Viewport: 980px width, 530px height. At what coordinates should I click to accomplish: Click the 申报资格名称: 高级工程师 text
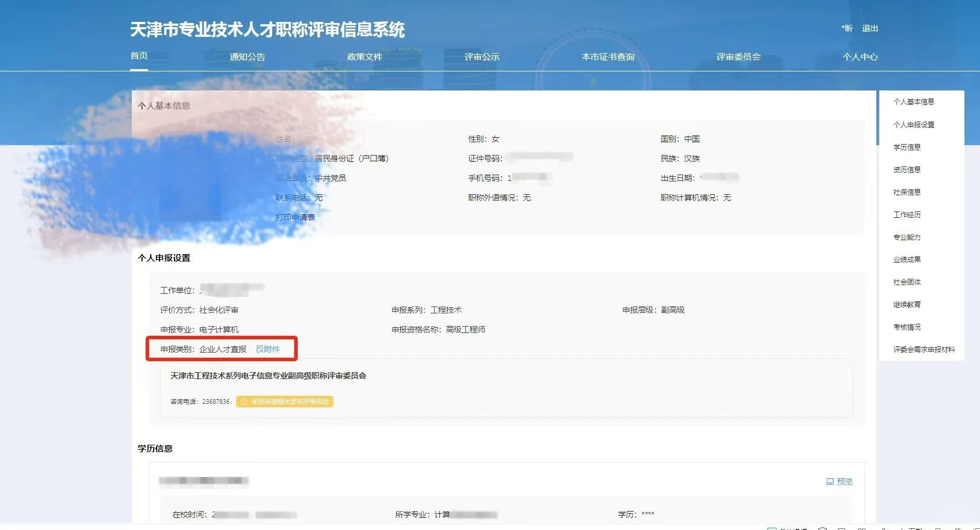438,330
